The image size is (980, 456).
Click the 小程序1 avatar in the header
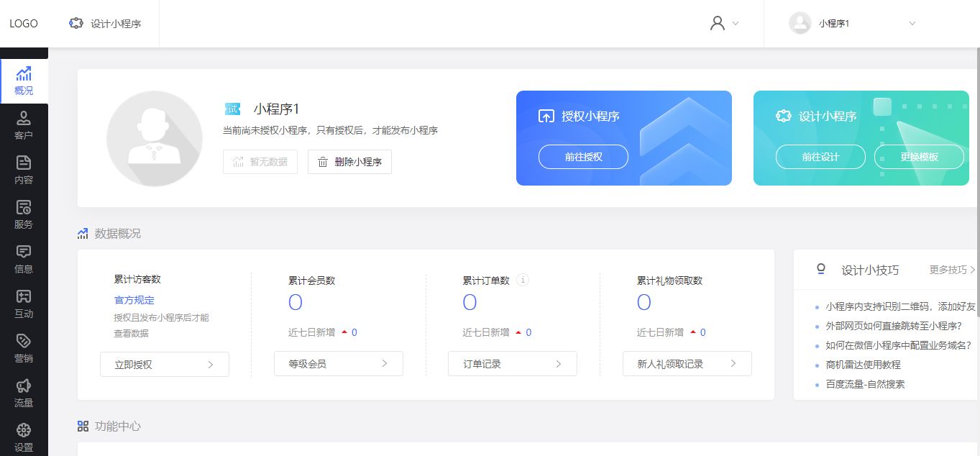[x=800, y=23]
